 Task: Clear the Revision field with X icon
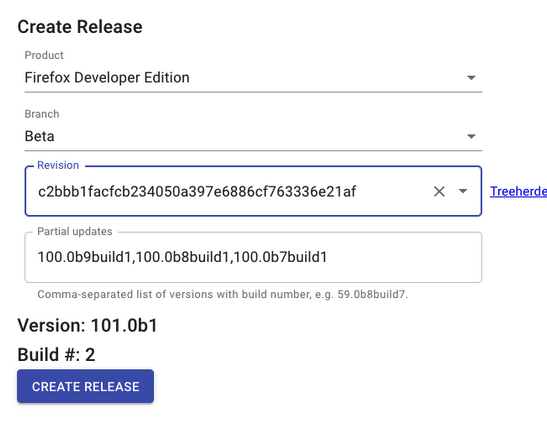pyautogui.click(x=439, y=191)
